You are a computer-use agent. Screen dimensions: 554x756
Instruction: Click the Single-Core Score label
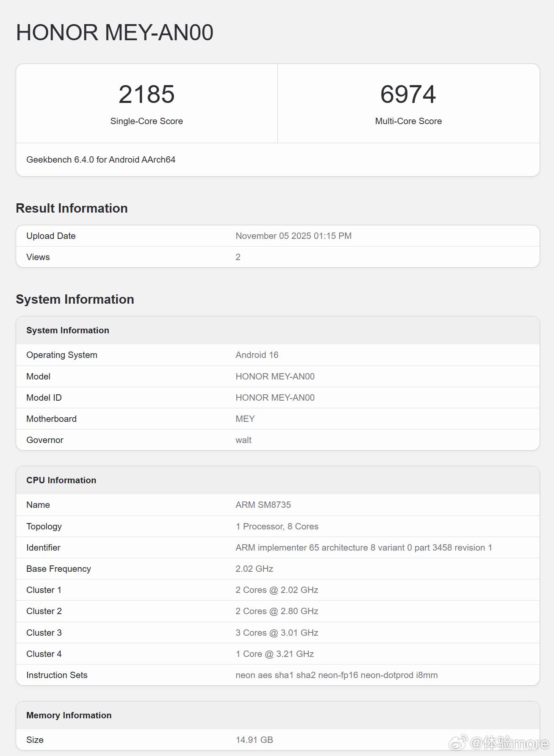(147, 121)
